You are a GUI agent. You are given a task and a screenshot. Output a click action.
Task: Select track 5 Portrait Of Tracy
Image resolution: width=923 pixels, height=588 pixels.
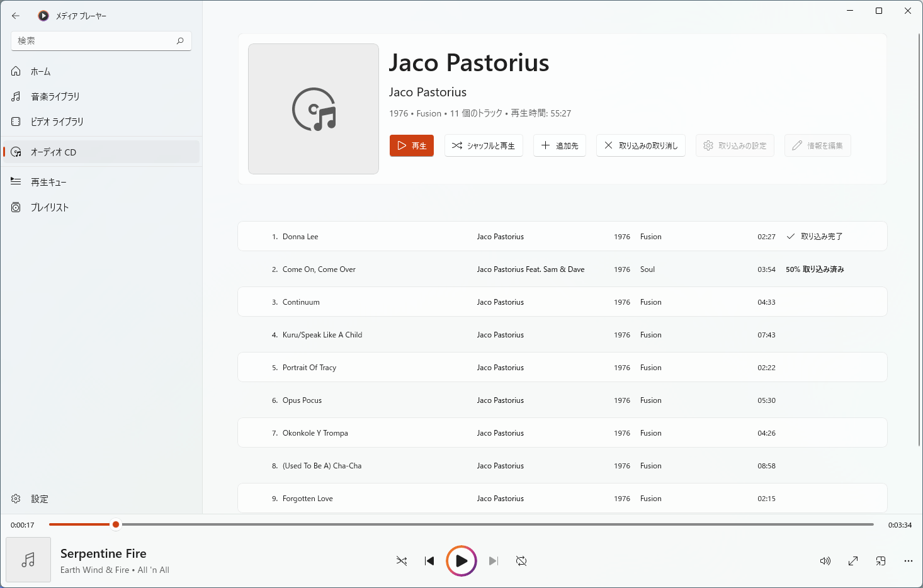point(562,367)
